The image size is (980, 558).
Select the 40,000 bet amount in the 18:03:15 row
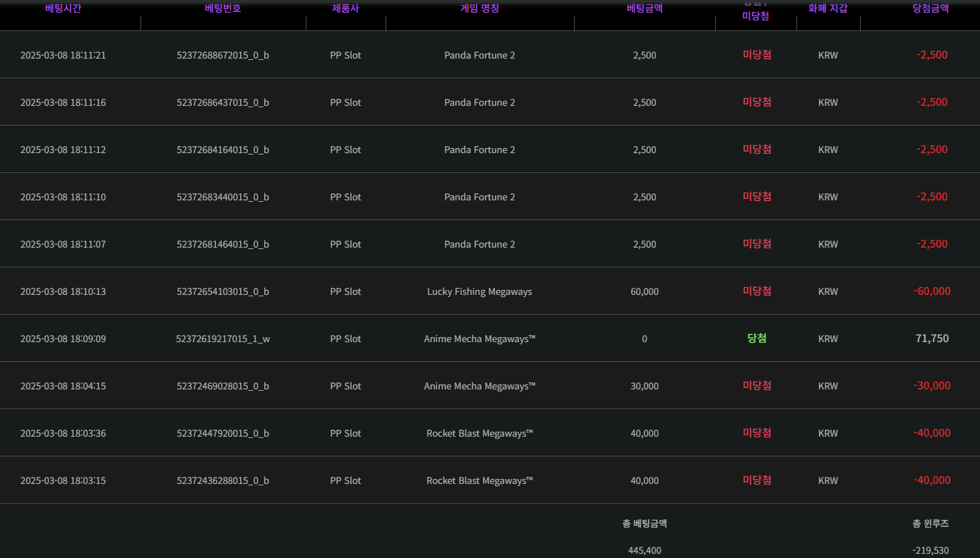click(x=645, y=480)
